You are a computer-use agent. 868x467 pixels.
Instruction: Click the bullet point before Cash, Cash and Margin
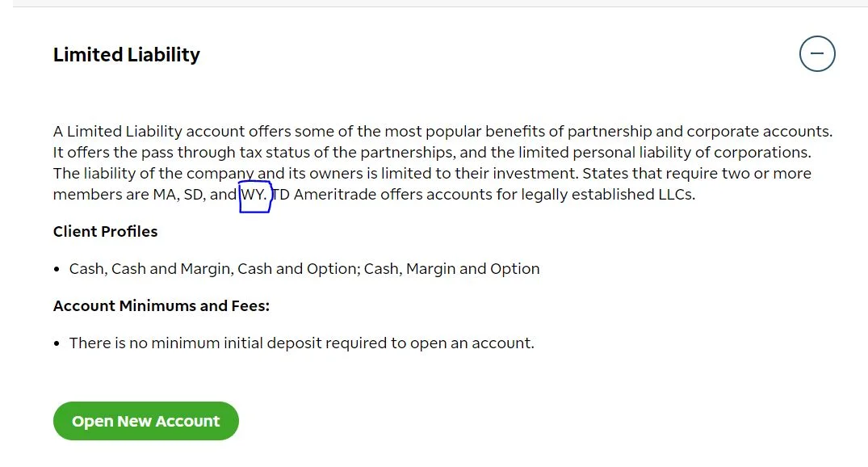[57, 269]
